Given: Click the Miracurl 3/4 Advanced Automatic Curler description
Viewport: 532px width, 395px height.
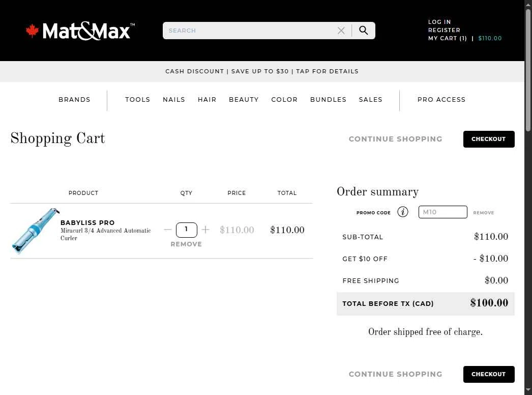Looking at the screenshot, I should pyautogui.click(x=105, y=234).
